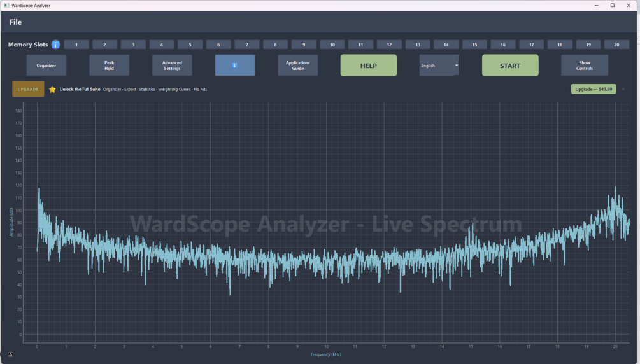Open the Applications Guide
Image resolution: width=640 pixels, height=364 pixels.
298,66
